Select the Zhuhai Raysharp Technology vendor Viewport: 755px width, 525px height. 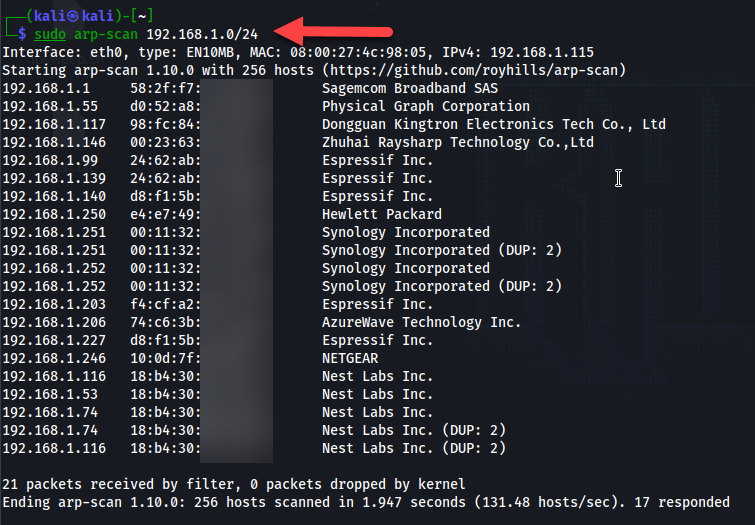(x=458, y=142)
